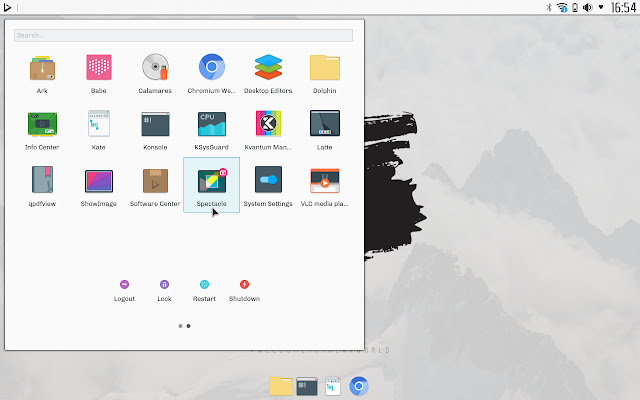Expand the system tray hidden icons arrow
The height and width of the screenshot is (400, 640).
601,7
